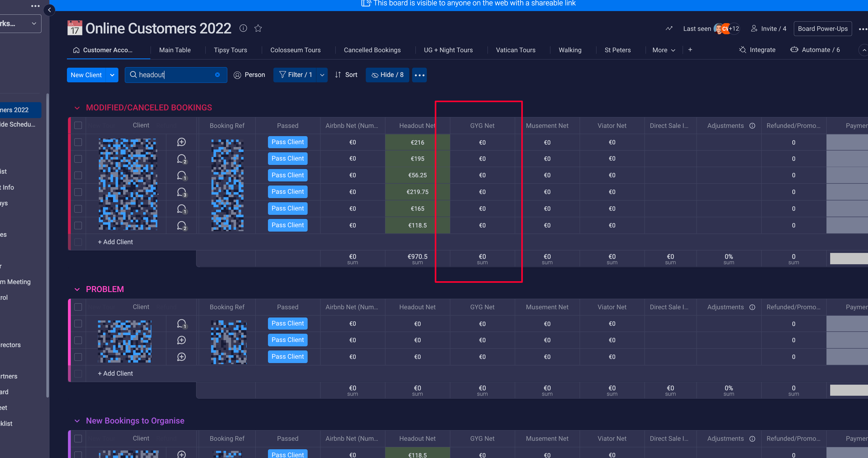Viewport: 868px width, 458px height.
Task: Click + Add Client in Modified group
Action: (115, 242)
